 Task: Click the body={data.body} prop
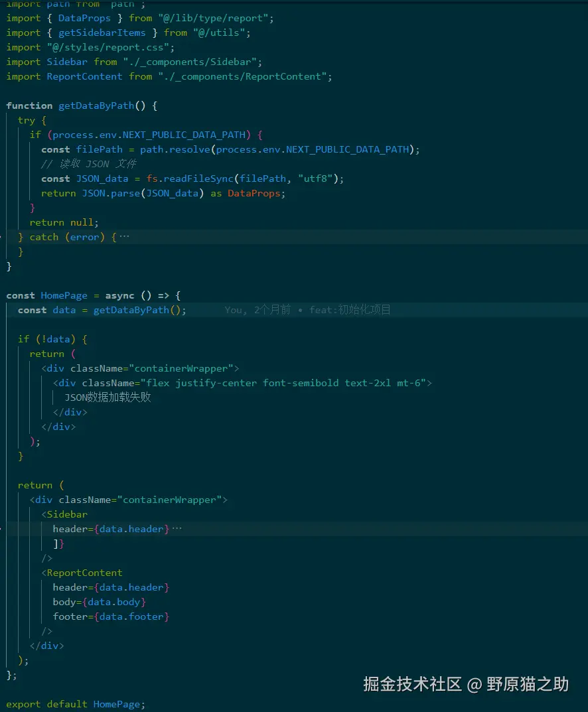pyautogui.click(x=99, y=602)
